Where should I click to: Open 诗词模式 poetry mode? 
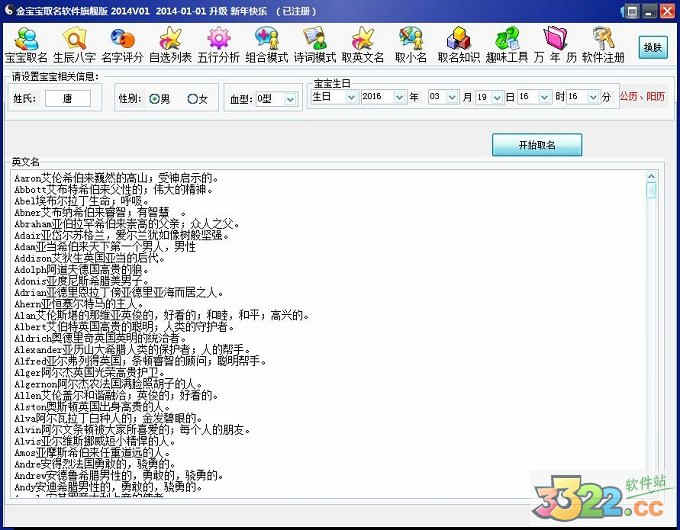click(x=315, y=45)
